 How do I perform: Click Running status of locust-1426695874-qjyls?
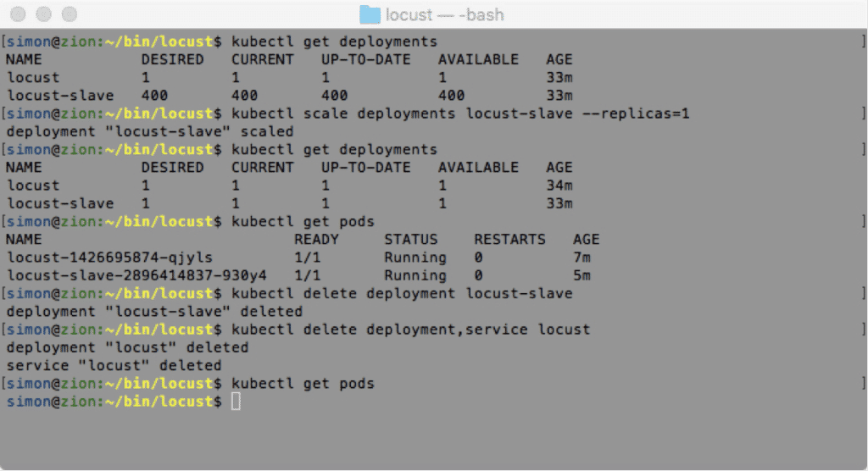tap(415, 258)
